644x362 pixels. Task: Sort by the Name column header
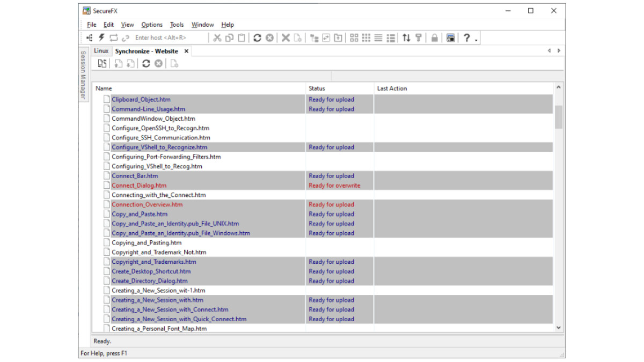(x=199, y=88)
